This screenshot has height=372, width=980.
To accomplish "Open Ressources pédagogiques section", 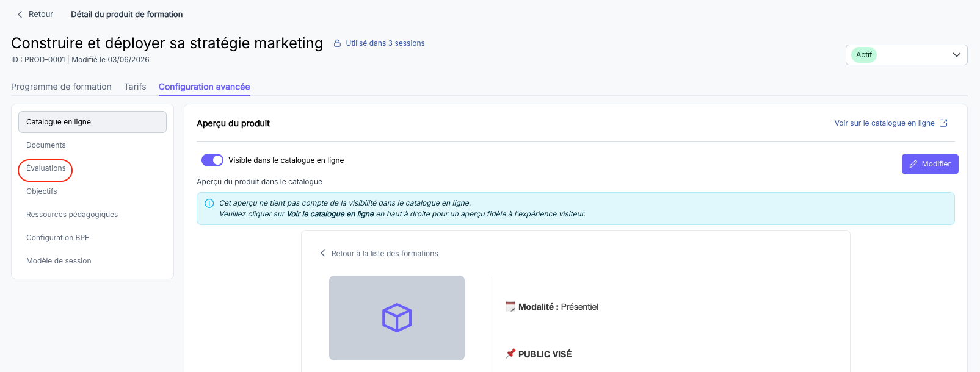I will click(72, 215).
